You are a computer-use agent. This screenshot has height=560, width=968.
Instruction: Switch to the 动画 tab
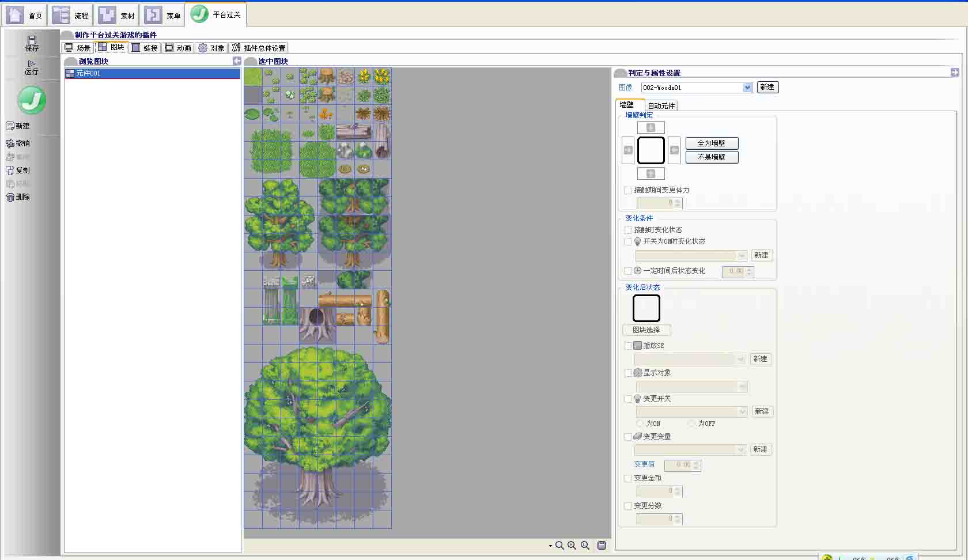click(x=178, y=48)
